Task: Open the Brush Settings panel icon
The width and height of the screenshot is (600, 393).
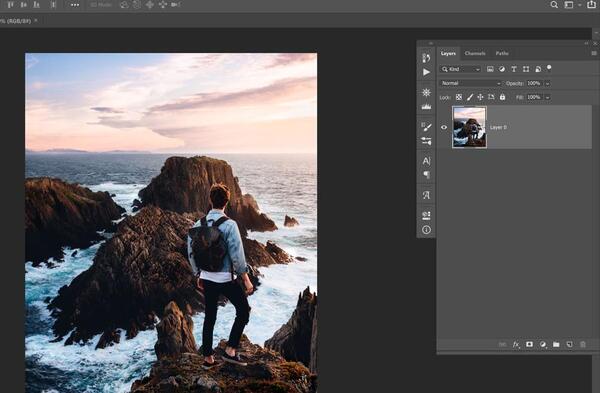Action: pyautogui.click(x=426, y=127)
